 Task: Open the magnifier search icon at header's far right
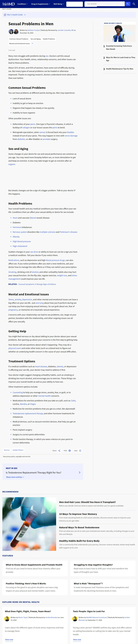(x=134, y=4)
